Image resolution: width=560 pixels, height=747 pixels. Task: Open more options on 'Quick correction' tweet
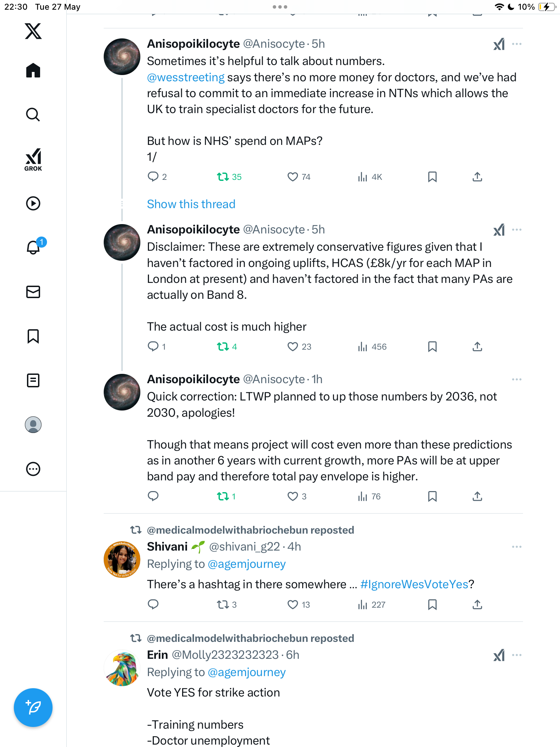(516, 379)
